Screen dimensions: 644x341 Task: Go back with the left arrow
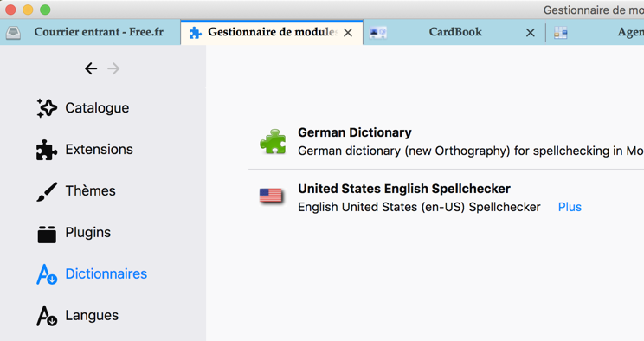coord(91,68)
